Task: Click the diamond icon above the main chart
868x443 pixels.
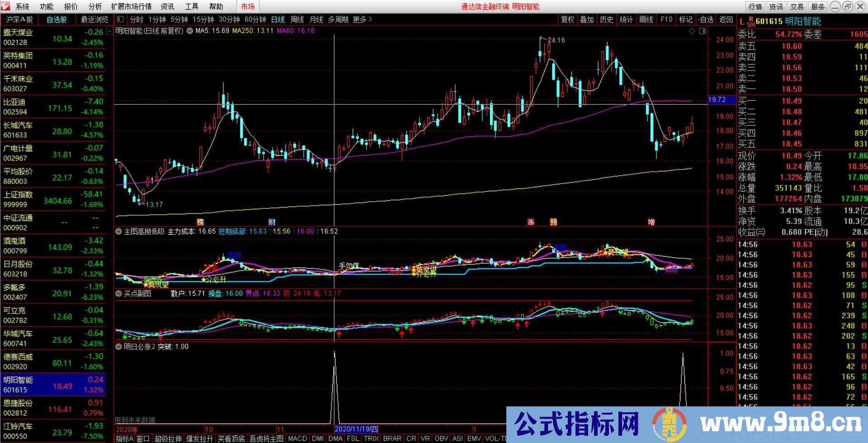Action: point(692,31)
